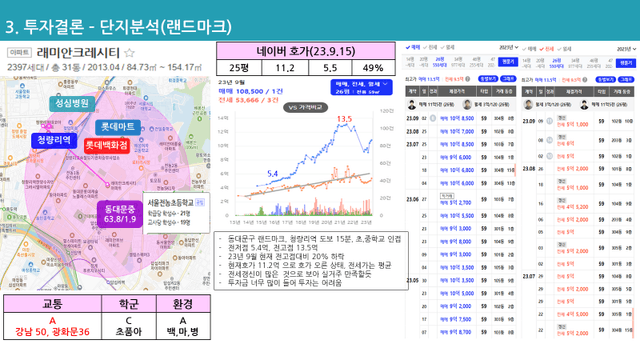This screenshot has height=360, width=640.
Task: Open the 2023년 year dropdown in the right panel
Action: click(626, 49)
